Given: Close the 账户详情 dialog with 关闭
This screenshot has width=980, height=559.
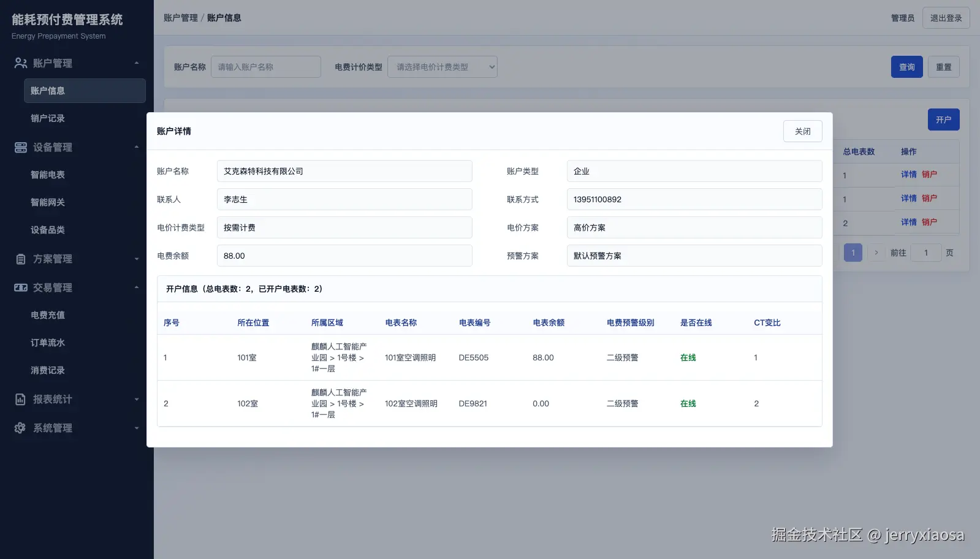Looking at the screenshot, I should (802, 131).
